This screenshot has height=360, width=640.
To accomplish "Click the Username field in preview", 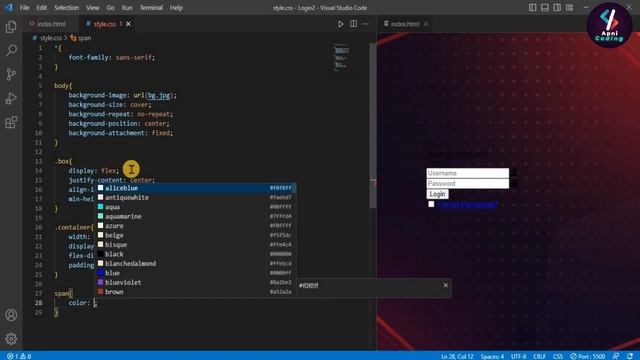I will coord(468,173).
